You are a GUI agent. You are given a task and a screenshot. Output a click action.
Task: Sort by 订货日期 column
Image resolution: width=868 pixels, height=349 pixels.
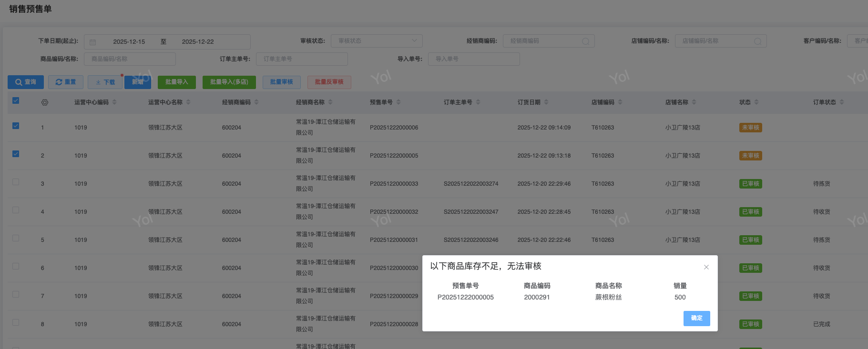pos(546,102)
